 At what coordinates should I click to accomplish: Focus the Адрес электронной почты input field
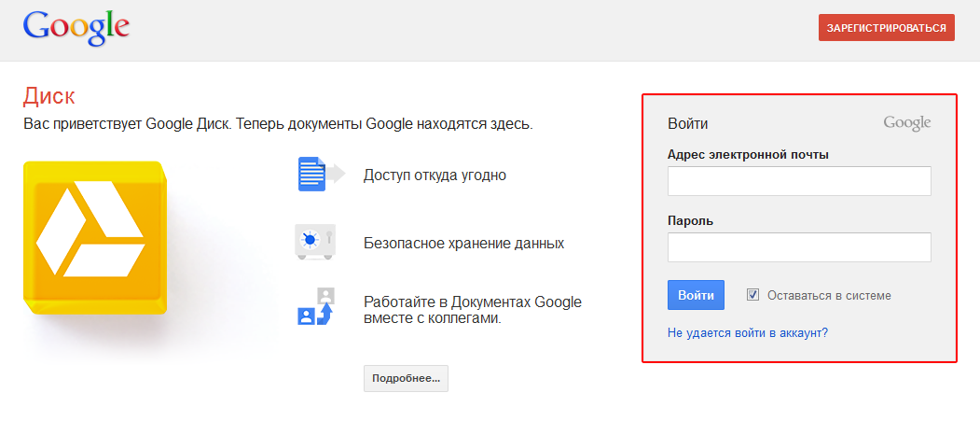tap(799, 181)
